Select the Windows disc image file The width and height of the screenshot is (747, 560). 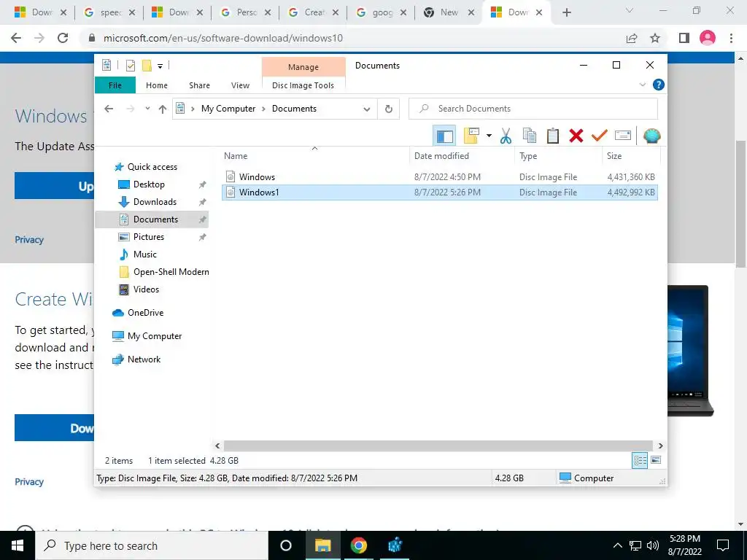pos(440,177)
